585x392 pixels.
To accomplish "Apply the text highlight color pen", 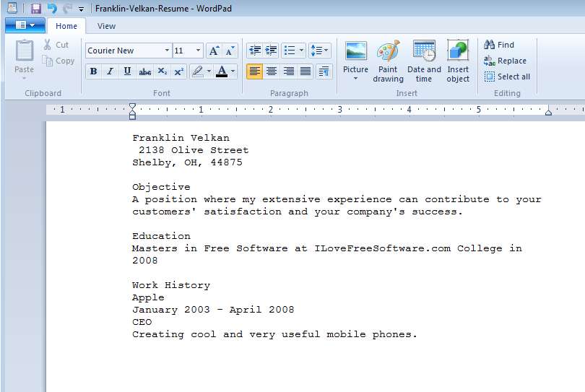I will coord(198,71).
